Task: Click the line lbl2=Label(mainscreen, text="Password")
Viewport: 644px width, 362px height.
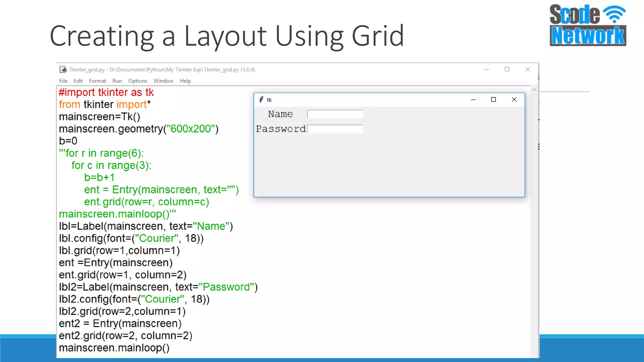Action: [x=158, y=287]
